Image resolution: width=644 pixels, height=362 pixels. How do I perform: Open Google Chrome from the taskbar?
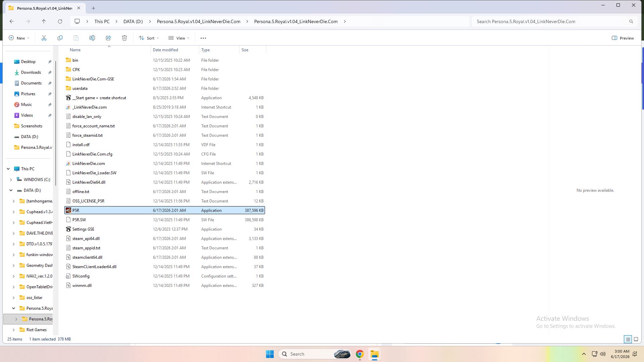tap(360, 354)
